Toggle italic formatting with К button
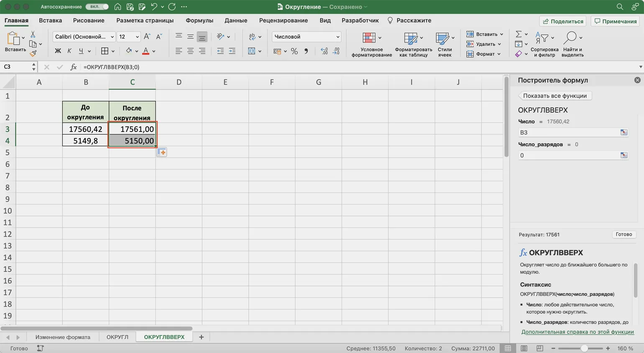Image resolution: width=644 pixels, height=353 pixels. point(69,51)
